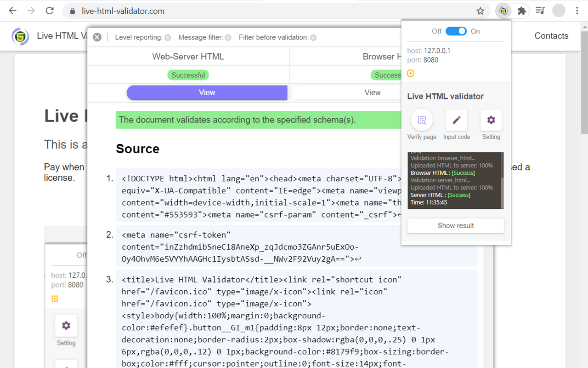588x368 pixels.
Task: Open the browser extensions puzzle icon
Action: pos(521,10)
